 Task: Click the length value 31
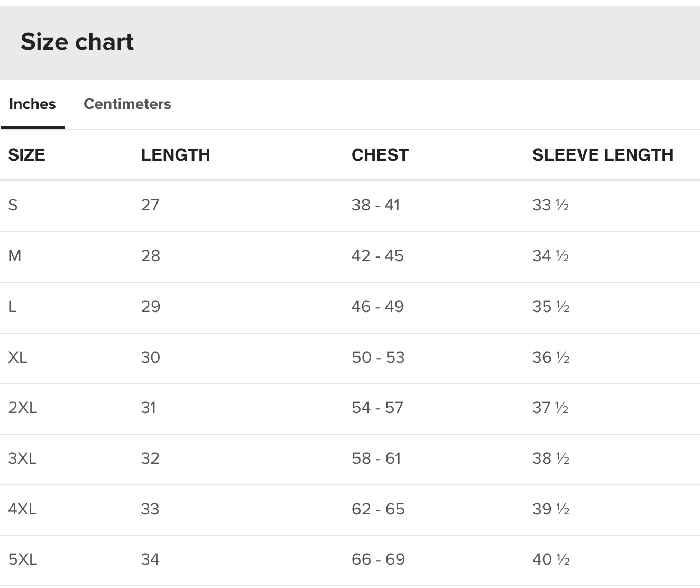(x=149, y=408)
